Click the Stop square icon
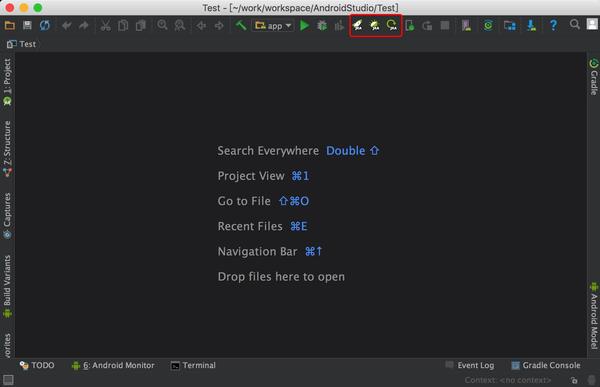600x387 pixels. [x=445, y=26]
